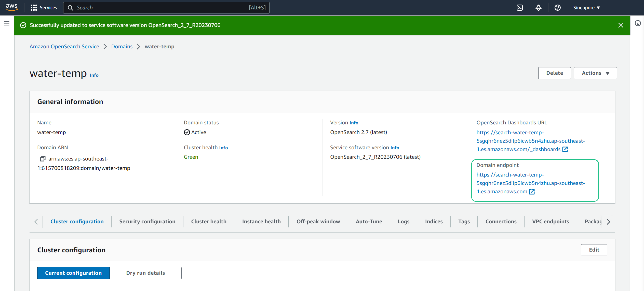Switch to Security configuration tab

(x=147, y=222)
